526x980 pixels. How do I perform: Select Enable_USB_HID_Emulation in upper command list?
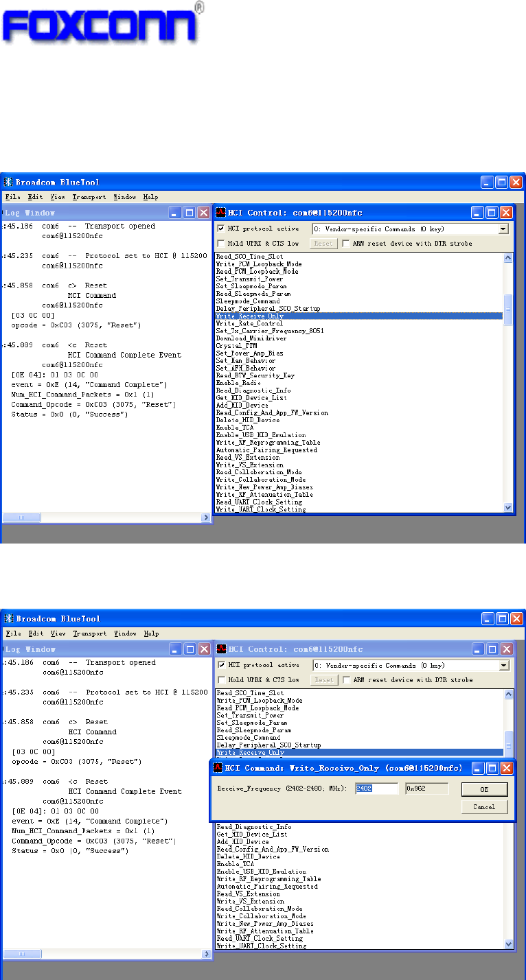260,435
